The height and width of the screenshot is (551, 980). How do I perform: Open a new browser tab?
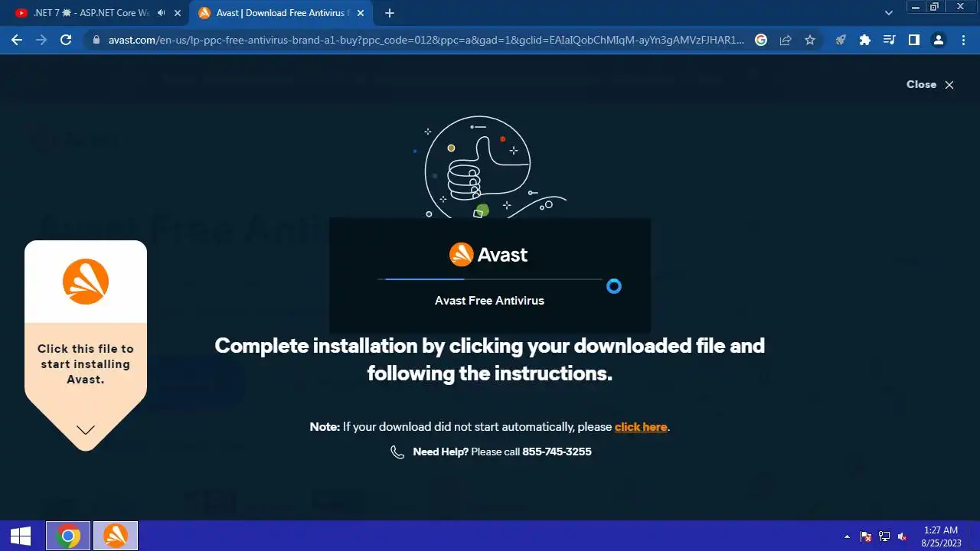pos(389,13)
